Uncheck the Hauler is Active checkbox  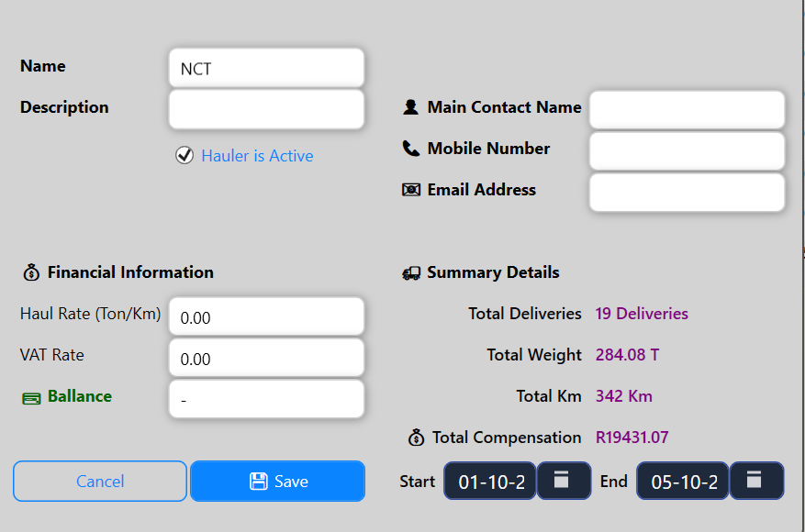coord(184,155)
